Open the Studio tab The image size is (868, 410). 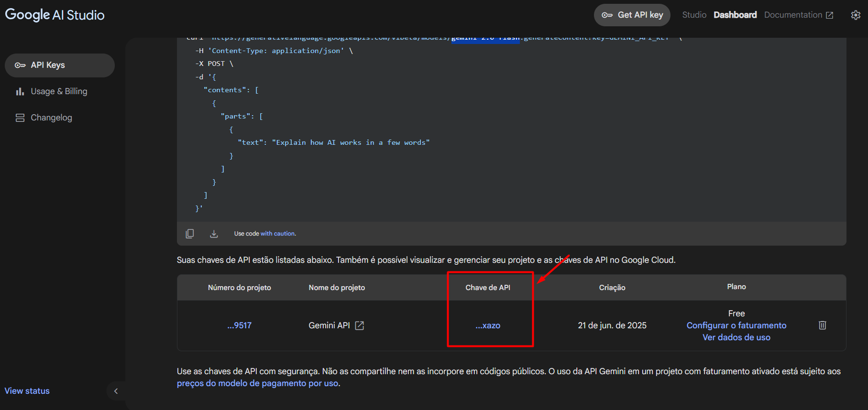[694, 15]
